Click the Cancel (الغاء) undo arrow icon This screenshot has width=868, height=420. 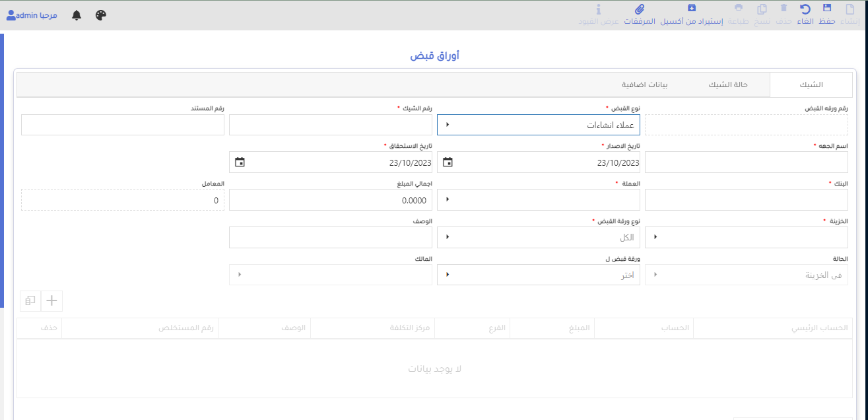(805, 9)
